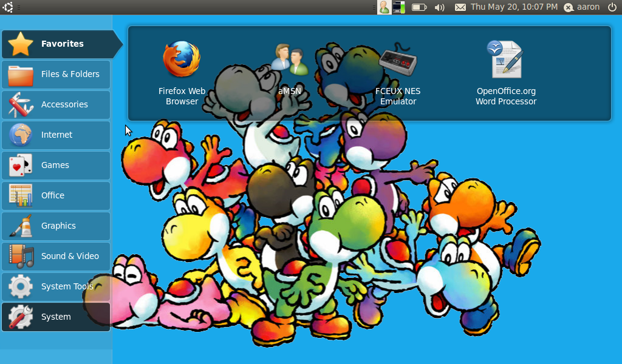Click the network monitor tray icon

click(399, 7)
